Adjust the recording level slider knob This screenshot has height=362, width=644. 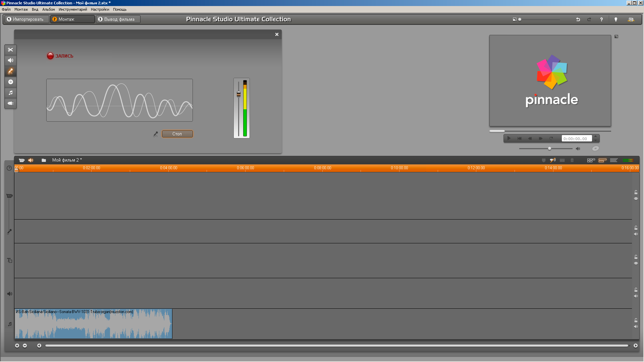pyautogui.click(x=239, y=94)
